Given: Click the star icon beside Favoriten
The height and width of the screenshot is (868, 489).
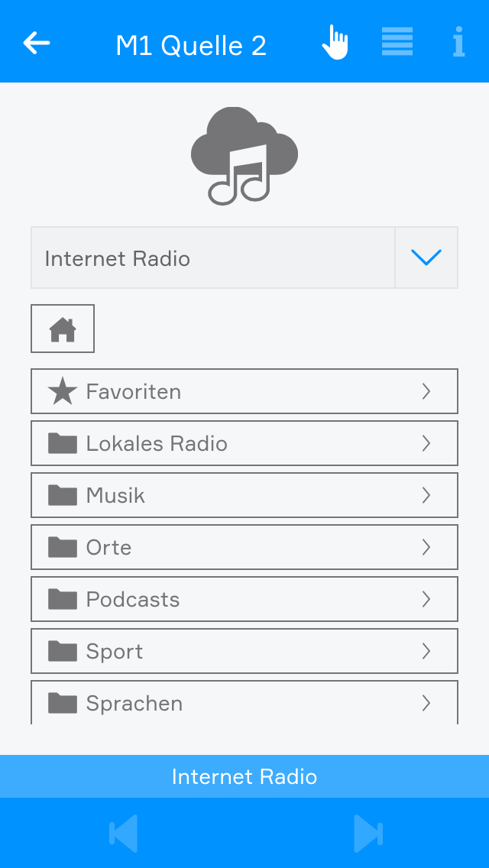Looking at the screenshot, I should tap(63, 391).
